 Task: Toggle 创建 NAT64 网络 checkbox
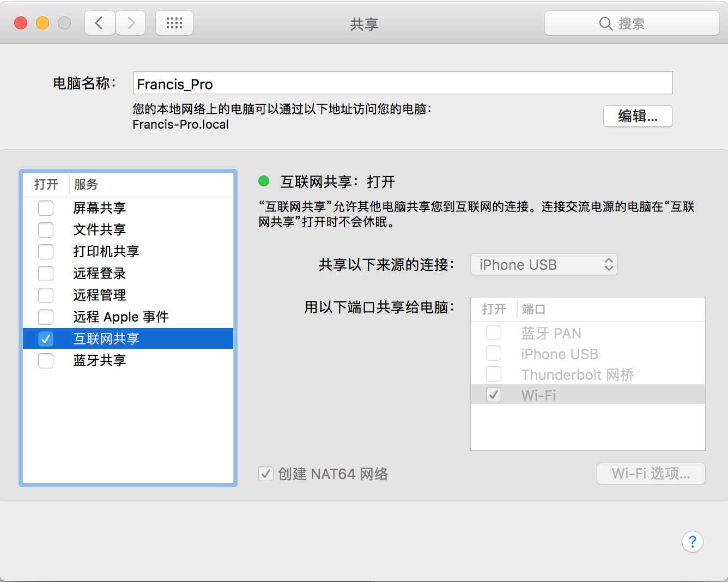[266, 474]
